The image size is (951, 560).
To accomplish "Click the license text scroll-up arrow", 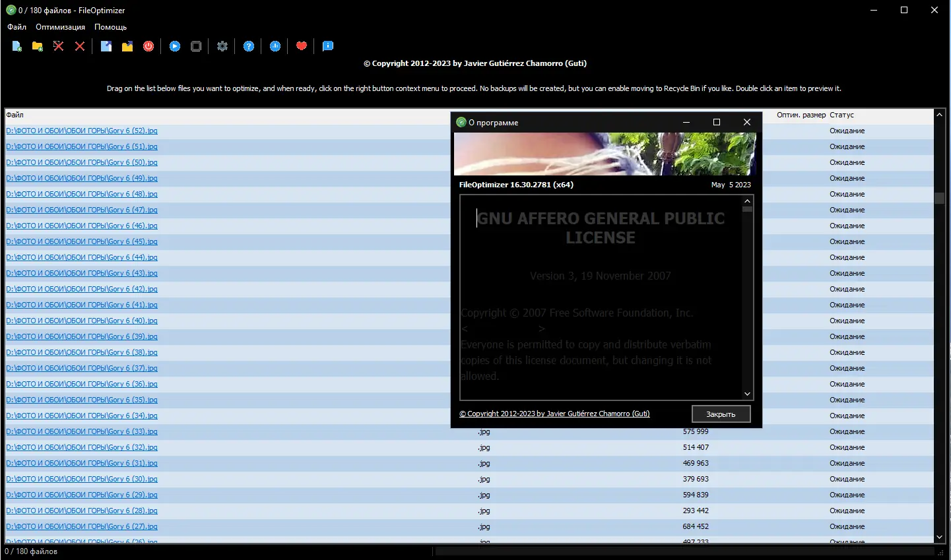I will tap(747, 201).
